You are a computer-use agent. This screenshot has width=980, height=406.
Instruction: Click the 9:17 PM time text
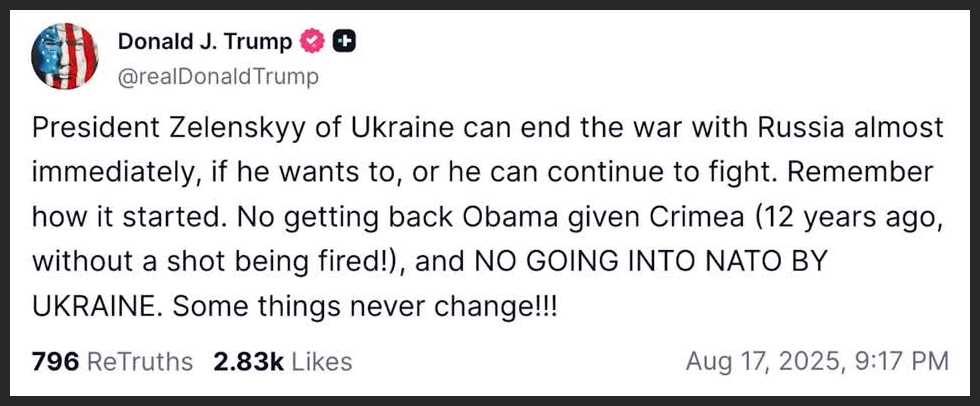point(900,361)
